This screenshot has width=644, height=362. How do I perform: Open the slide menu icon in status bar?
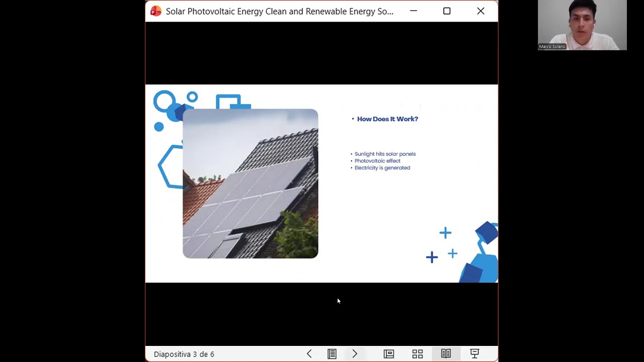point(332,354)
